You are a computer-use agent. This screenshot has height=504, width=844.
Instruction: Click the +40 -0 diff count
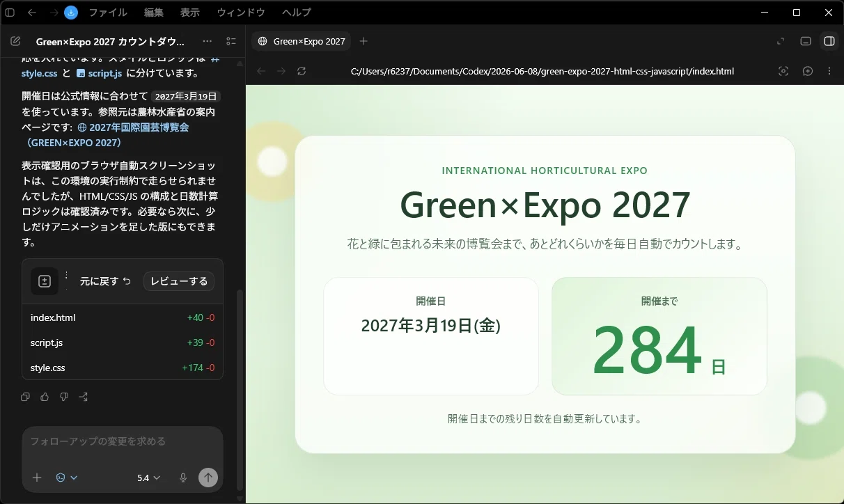tap(201, 317)
